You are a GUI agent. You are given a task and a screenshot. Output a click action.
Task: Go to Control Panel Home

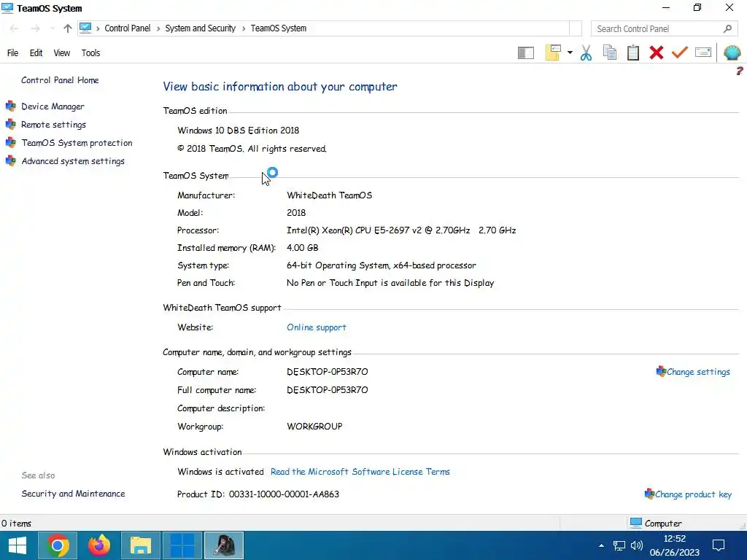(60, 80)
